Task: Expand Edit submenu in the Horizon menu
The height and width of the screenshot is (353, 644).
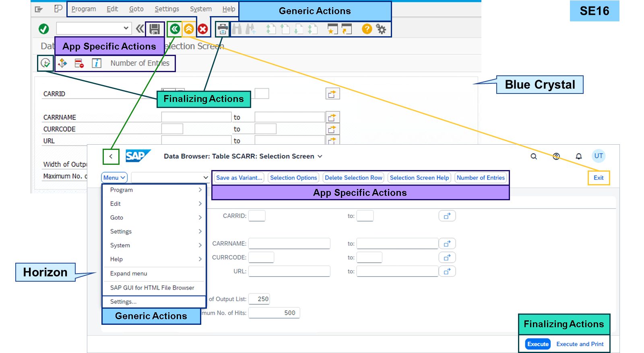Action: (x=200, y=204)
